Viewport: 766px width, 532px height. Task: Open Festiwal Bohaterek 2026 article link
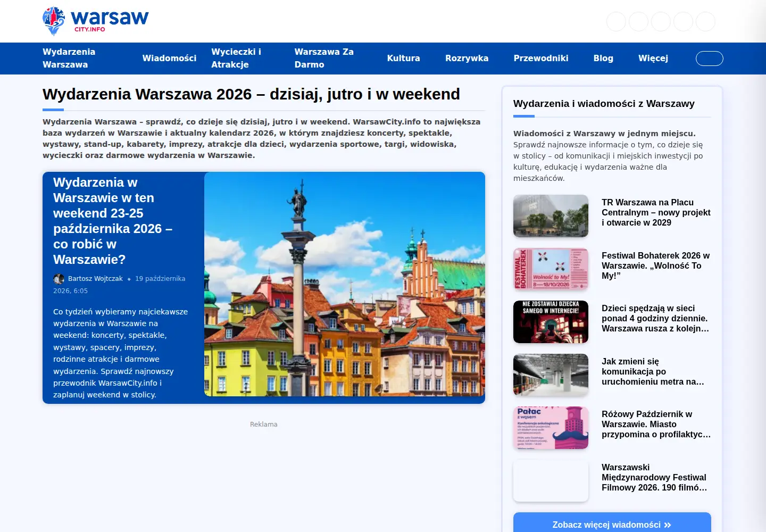click(656, 265)
